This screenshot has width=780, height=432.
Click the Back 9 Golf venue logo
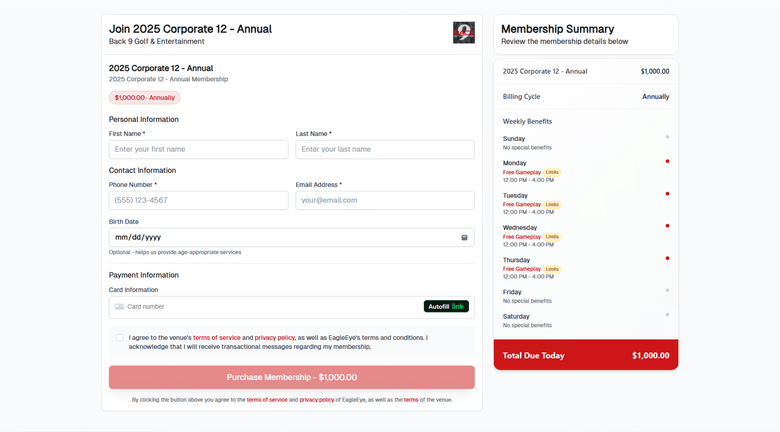click(464, 33)
